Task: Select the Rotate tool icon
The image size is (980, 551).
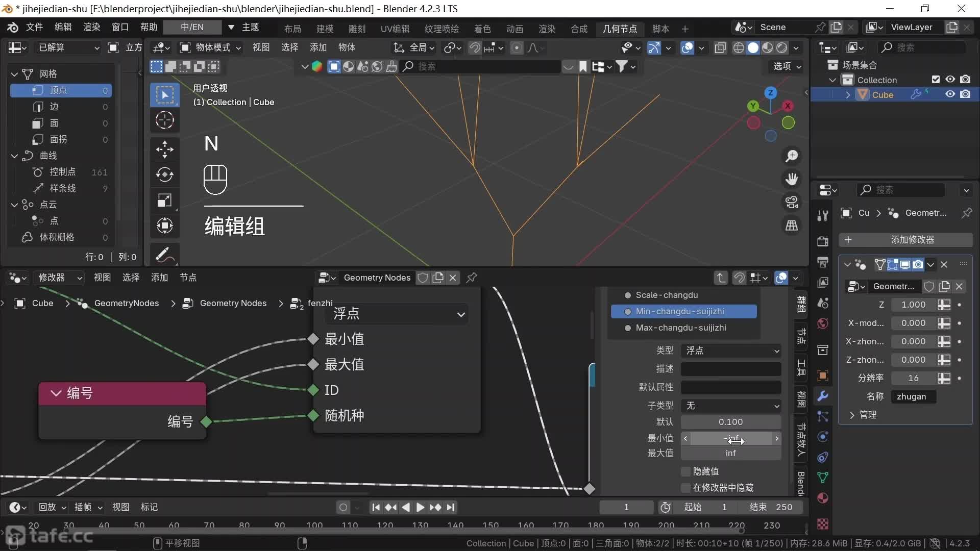Action: point(164,174)
